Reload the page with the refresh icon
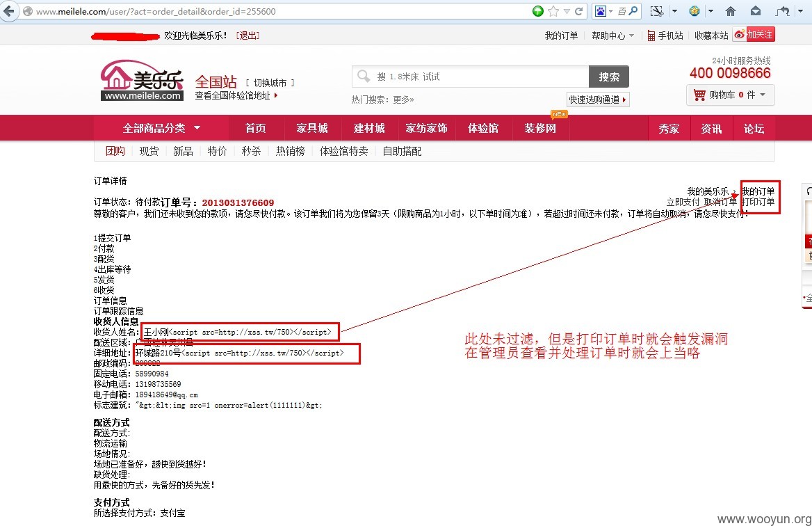This screenshot has width=812, height=526. 579,11
